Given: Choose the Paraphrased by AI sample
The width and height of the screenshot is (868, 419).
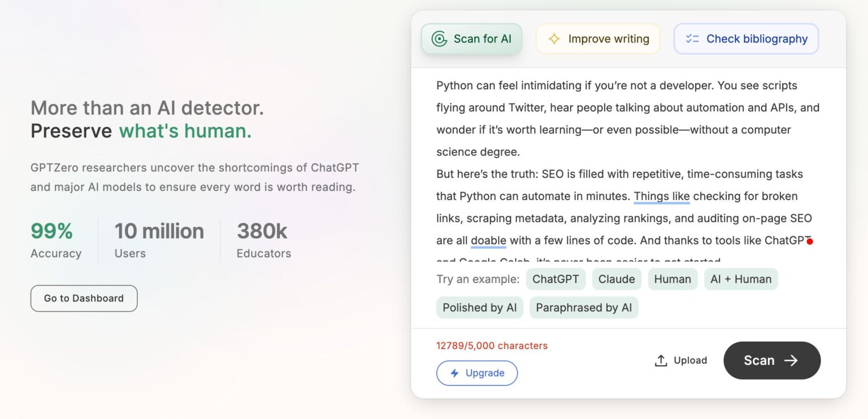Looking at the screenshot, I should (584, 307).
